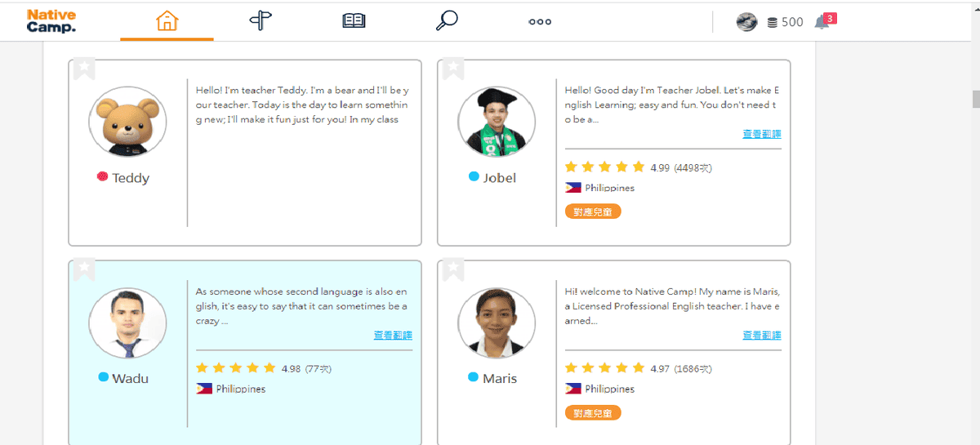Click Wadu's view translation link
The height and width of the screenshot is (445, 980).
393,335
